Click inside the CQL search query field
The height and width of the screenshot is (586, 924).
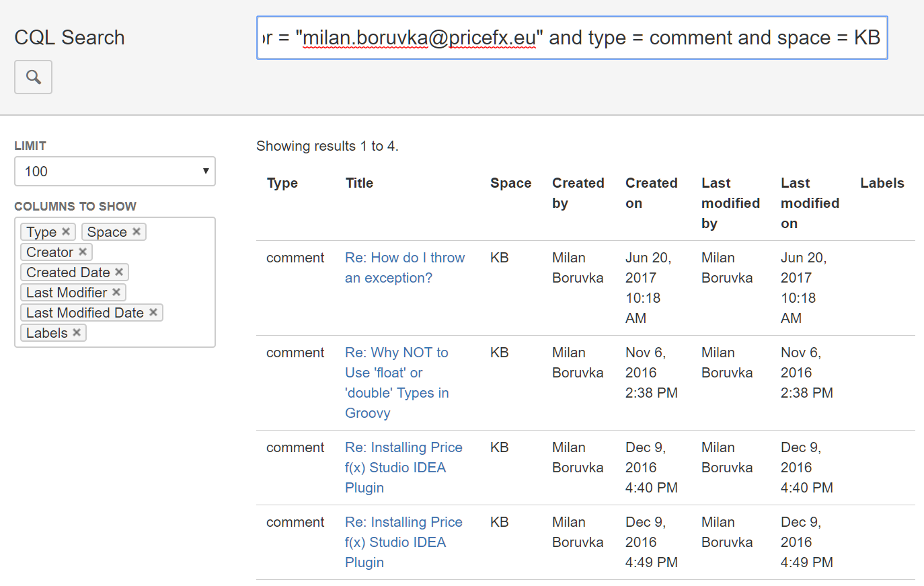tap(572, 38)
